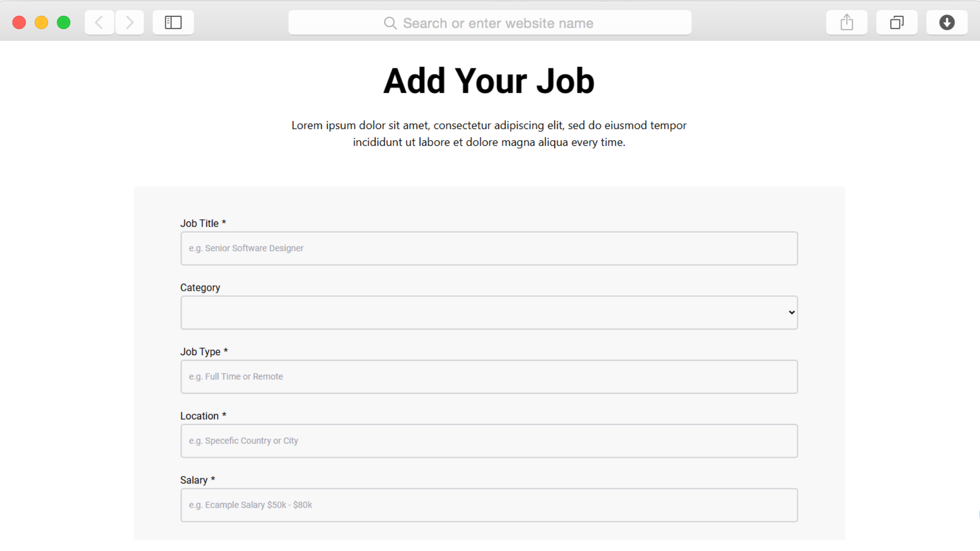The height and width of the screenshot is (551, 980).
Task: Click the Location label
Action: tap(200, 416)
